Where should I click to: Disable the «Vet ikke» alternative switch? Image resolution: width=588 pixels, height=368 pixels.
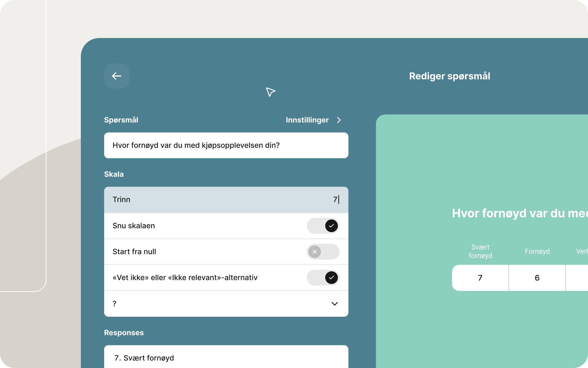pos(323,278)
